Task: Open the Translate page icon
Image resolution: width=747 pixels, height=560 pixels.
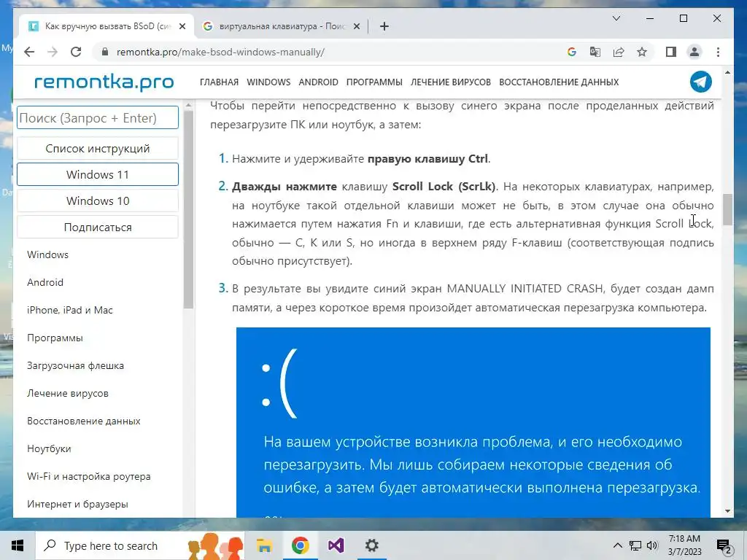Action: click(595, 52)
